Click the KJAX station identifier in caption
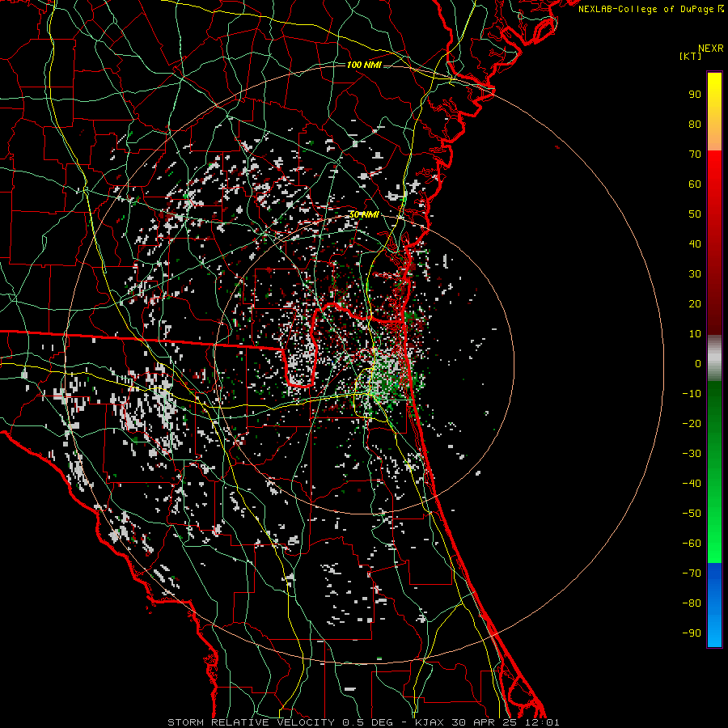Viewport: 728px width, 728px height. pos(430,722)
